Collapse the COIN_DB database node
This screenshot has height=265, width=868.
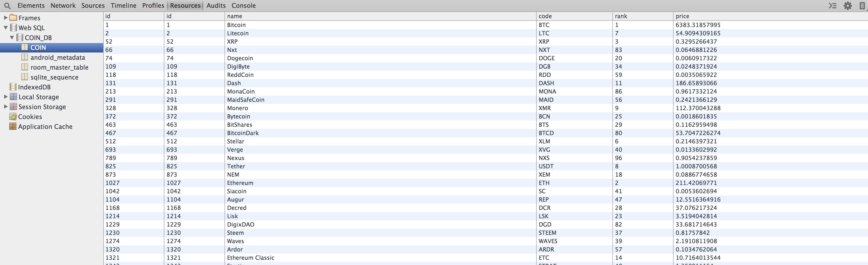click(12, 37)
